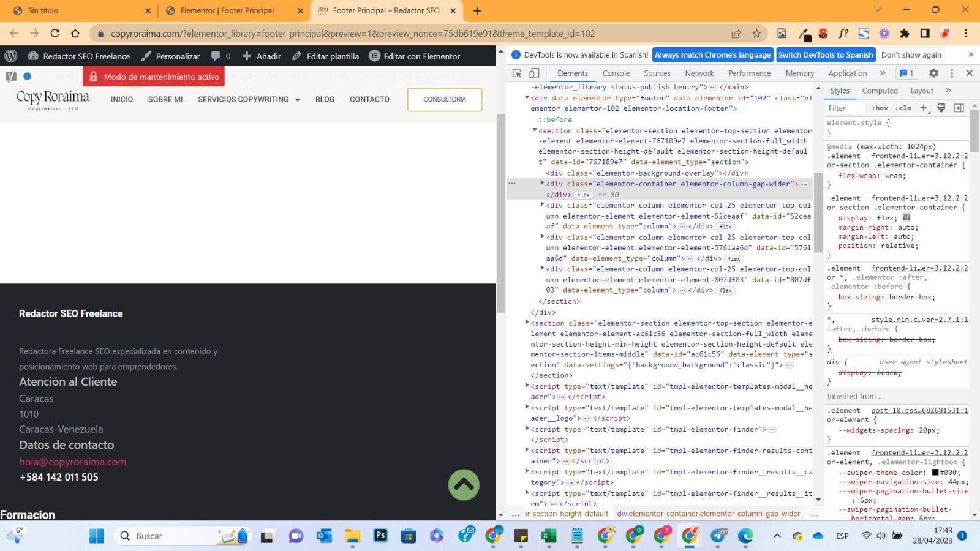Collapse the section element 767189e7 node

pos(535,130)
